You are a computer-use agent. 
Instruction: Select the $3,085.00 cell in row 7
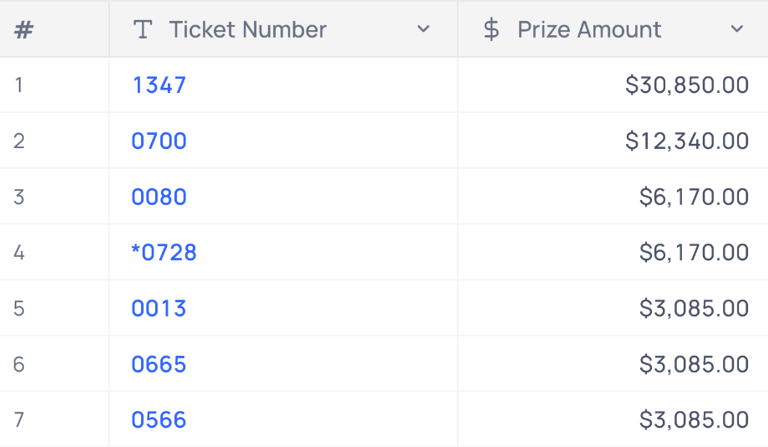[610, 420]
